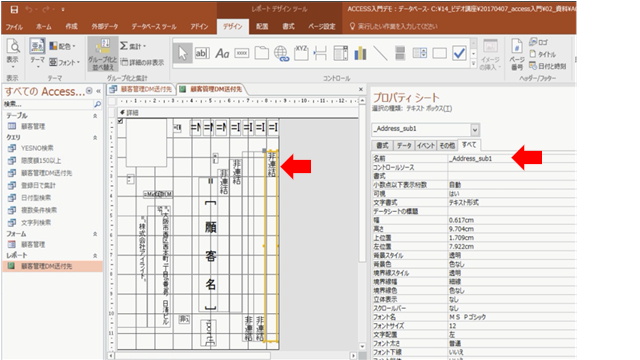
Task: Click the 日付と時刻 (Date and Time) button
Action: pyautogui.click(x=547, y=66)
